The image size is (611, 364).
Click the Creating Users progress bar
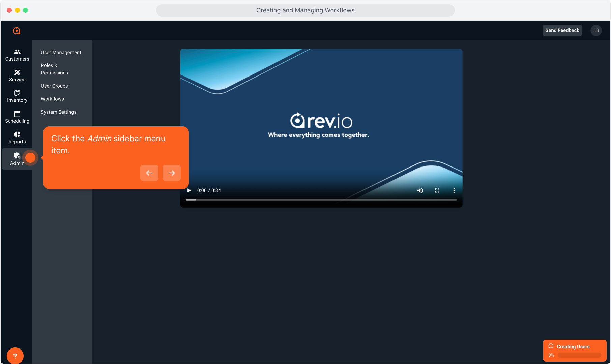click(x=579, y=355)
